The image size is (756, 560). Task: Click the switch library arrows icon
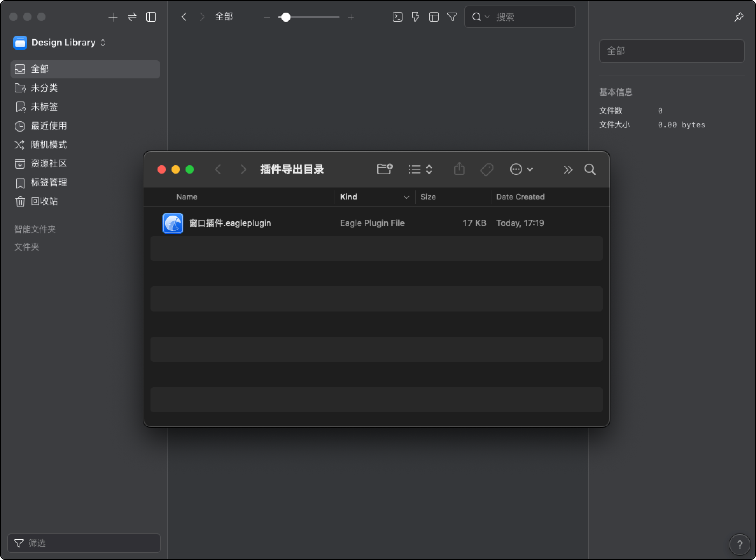click(x=132, y=17)
